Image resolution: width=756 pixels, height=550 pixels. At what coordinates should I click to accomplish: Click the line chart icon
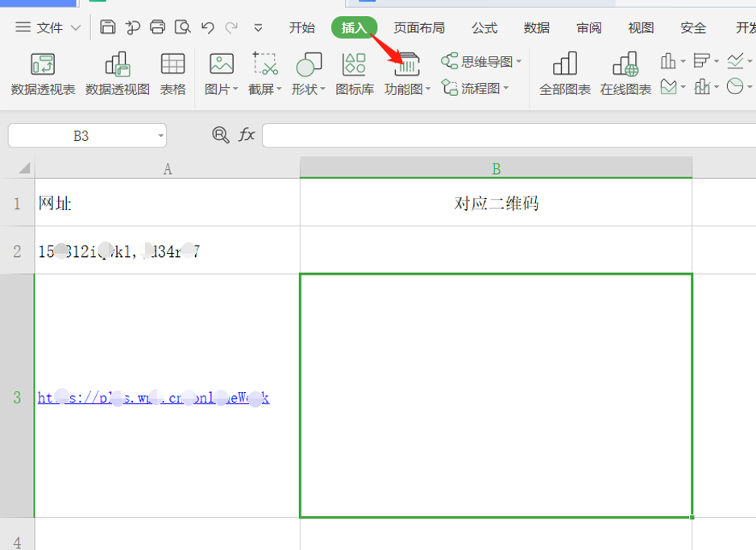pyautogui.click(x=736, y=61)
